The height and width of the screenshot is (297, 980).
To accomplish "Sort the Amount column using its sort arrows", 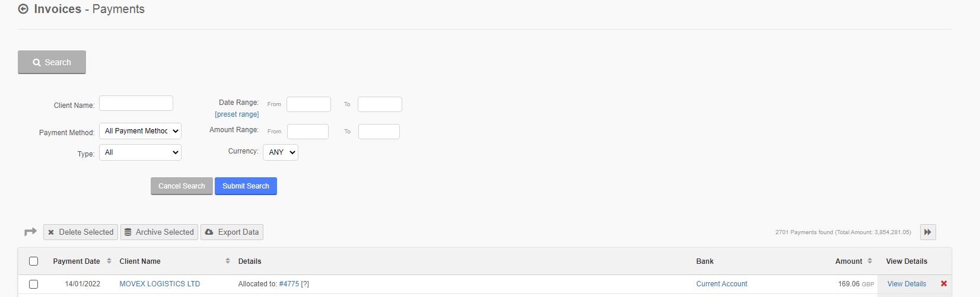I will [x=870, y=261].
